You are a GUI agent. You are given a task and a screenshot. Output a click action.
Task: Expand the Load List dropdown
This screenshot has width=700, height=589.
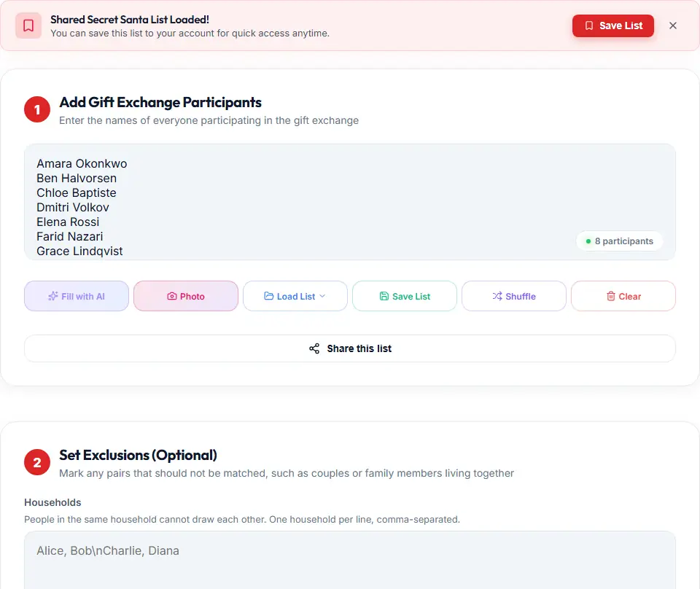(295, 296)
